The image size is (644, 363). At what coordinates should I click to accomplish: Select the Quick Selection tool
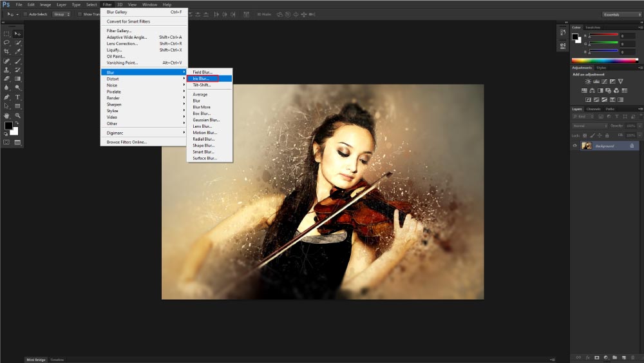click(x=17, y=43)
